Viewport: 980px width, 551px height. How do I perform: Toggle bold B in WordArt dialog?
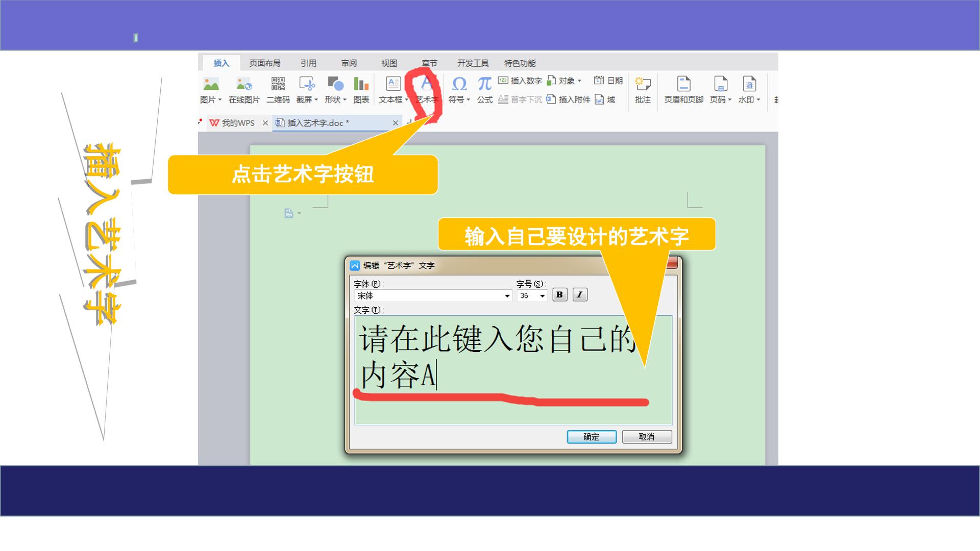[x=560, y=295]
